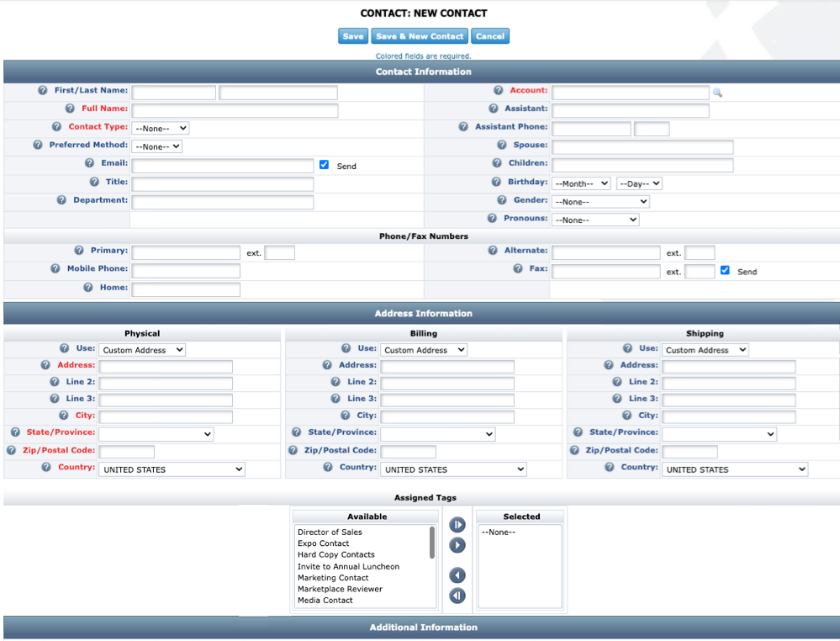Click help icon for Physical Use
Viewport: 840px width, 641px height.
(64, 348)
